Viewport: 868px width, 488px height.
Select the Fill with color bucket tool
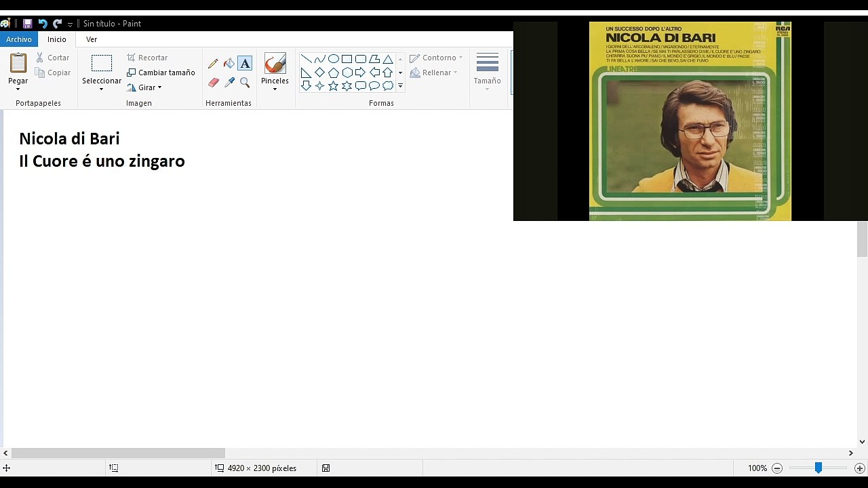tap(229, 64)
